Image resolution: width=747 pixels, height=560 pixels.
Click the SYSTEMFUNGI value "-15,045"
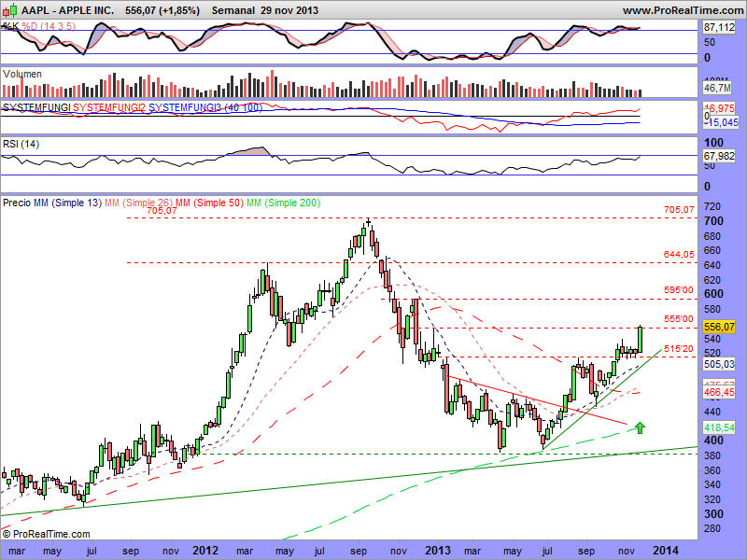pos(721,122)
